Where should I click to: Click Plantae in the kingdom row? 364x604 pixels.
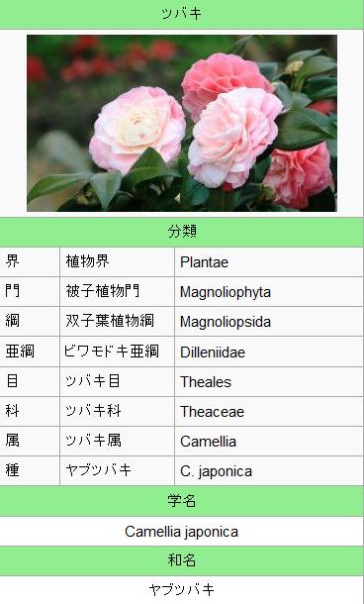[x=204, y=262]
